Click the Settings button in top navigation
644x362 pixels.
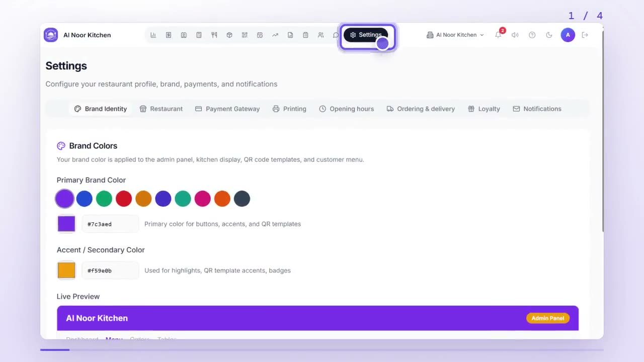tap(366, 35)
